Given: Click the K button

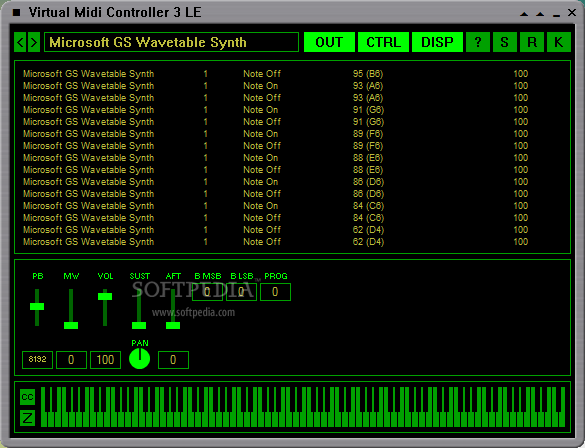Looking at the screenshot, I should [559, 42].
